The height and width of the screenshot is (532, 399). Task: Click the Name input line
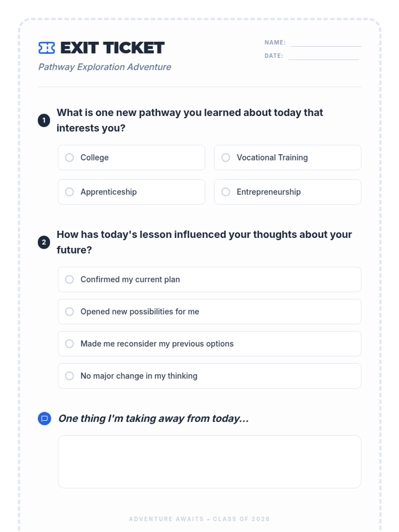click(326, 43)
